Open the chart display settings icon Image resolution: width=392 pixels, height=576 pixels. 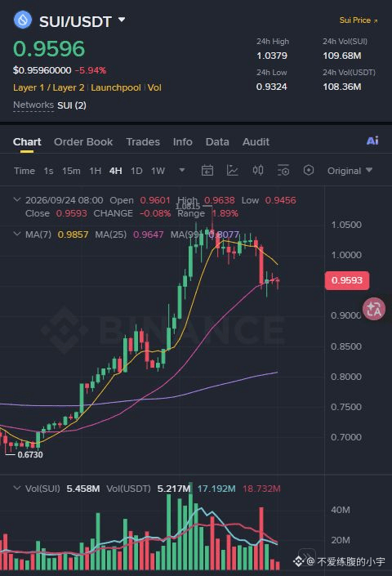283,171
